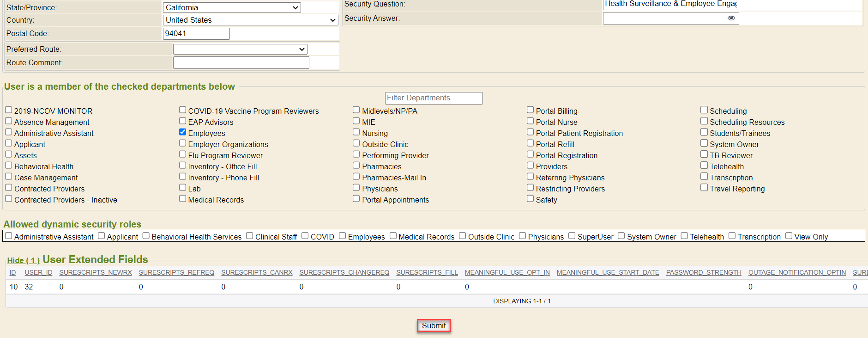Hide the User Extended Fields section
868x338 pixels.
(x=23, y=260)
